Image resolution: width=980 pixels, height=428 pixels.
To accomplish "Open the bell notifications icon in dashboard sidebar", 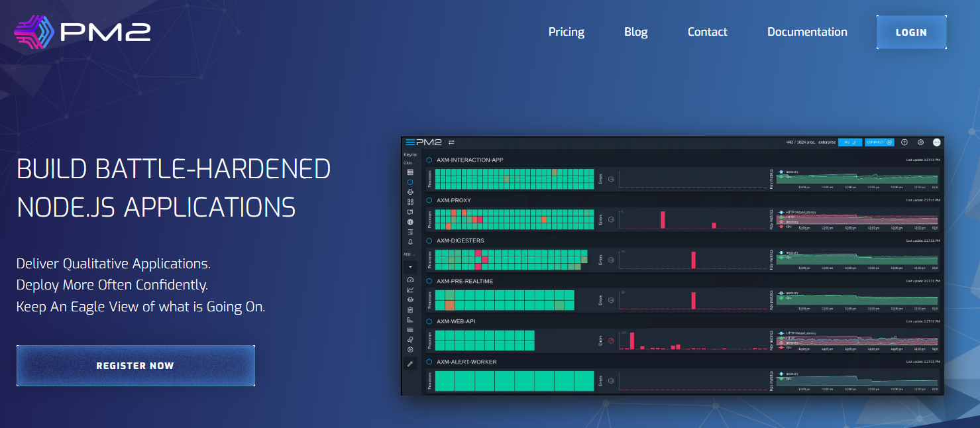I will point(410,242).
